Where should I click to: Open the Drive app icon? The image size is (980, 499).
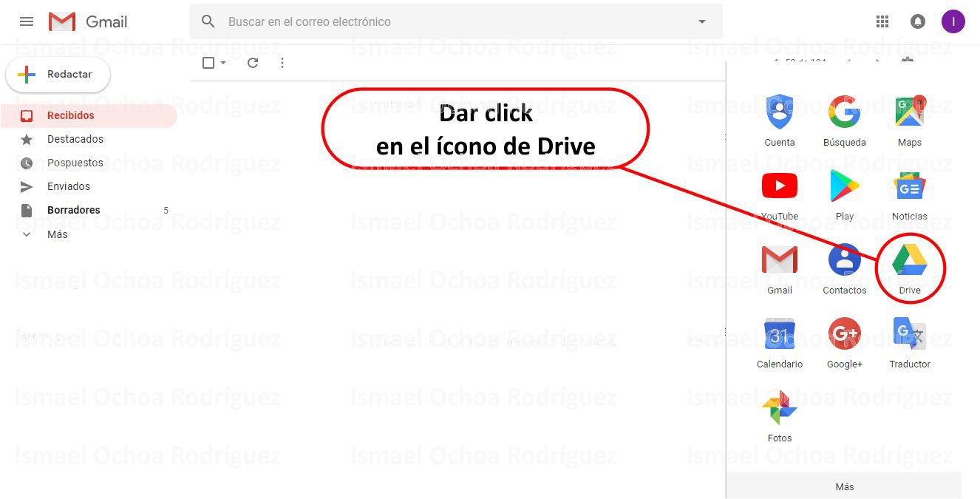pyautogui.click(x=910, y=260)
